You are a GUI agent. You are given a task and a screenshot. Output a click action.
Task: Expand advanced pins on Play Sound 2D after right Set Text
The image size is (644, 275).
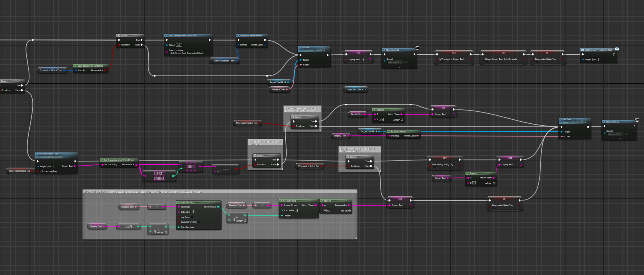point(619,139)
